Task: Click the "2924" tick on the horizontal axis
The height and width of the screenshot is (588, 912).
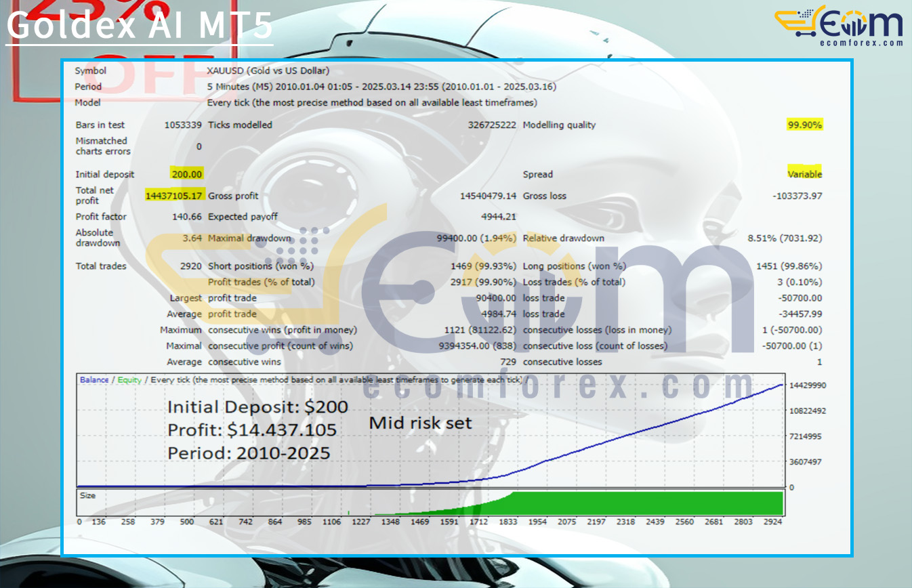Action: (772, 522)
